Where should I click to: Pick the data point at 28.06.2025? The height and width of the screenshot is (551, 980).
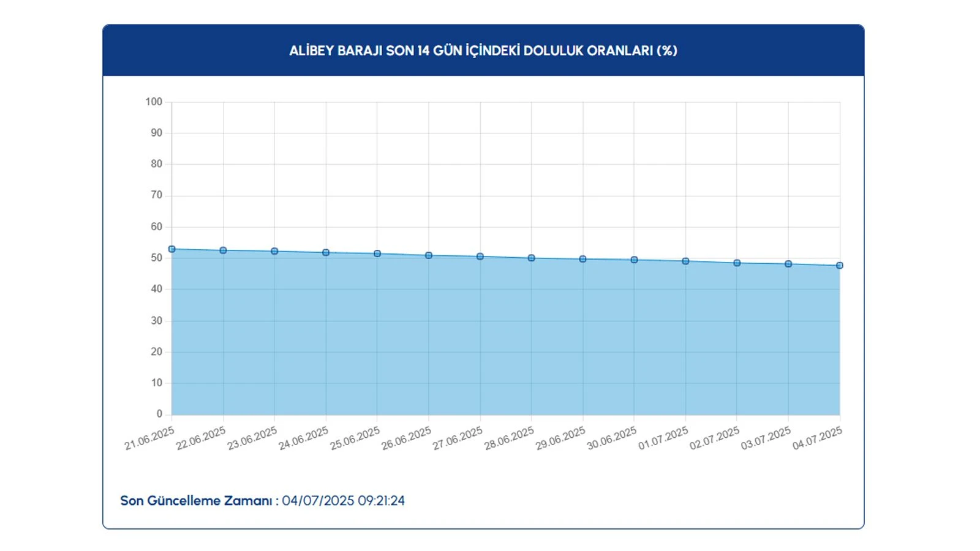(532, 258)
